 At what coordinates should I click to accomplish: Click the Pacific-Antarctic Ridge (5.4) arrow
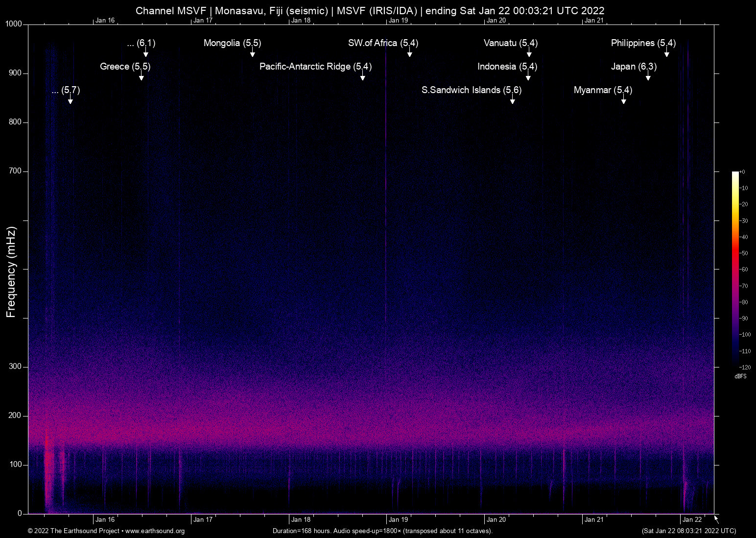pos(363,77)
